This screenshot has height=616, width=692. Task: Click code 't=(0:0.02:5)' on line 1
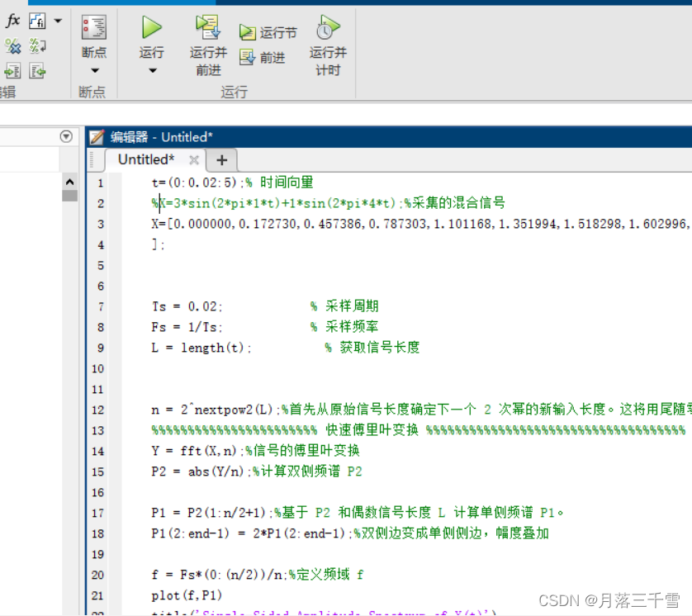click(194, 182)
